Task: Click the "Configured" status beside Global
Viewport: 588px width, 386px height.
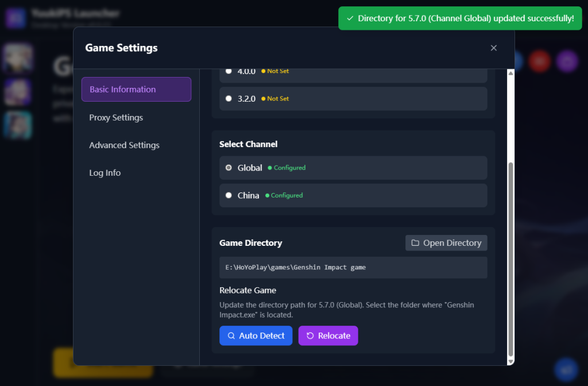Action: tap(287, 168)
